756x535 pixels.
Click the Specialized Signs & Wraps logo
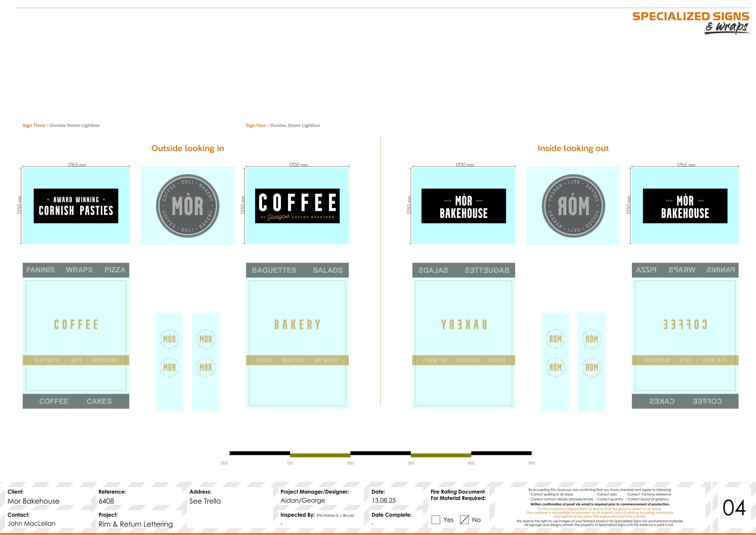coord(691,23)
